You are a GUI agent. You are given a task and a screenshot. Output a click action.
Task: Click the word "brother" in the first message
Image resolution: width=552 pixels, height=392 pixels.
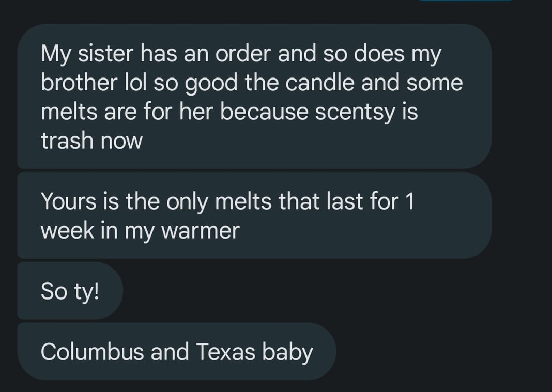click(x=79, y=82)
